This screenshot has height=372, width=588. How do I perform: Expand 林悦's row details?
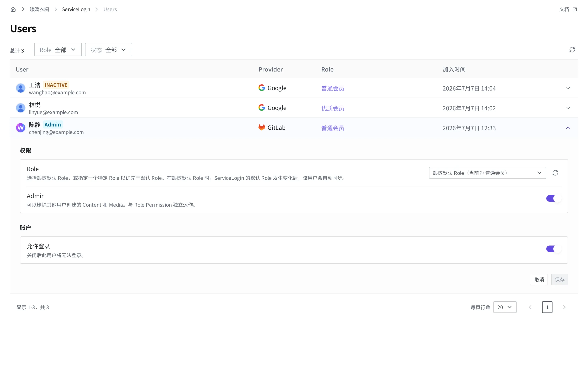(568, 108)
